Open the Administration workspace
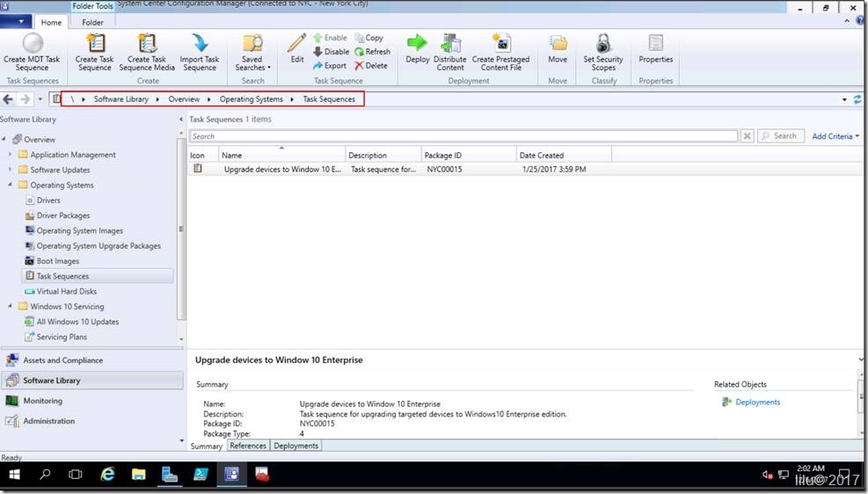 [91, 421]
